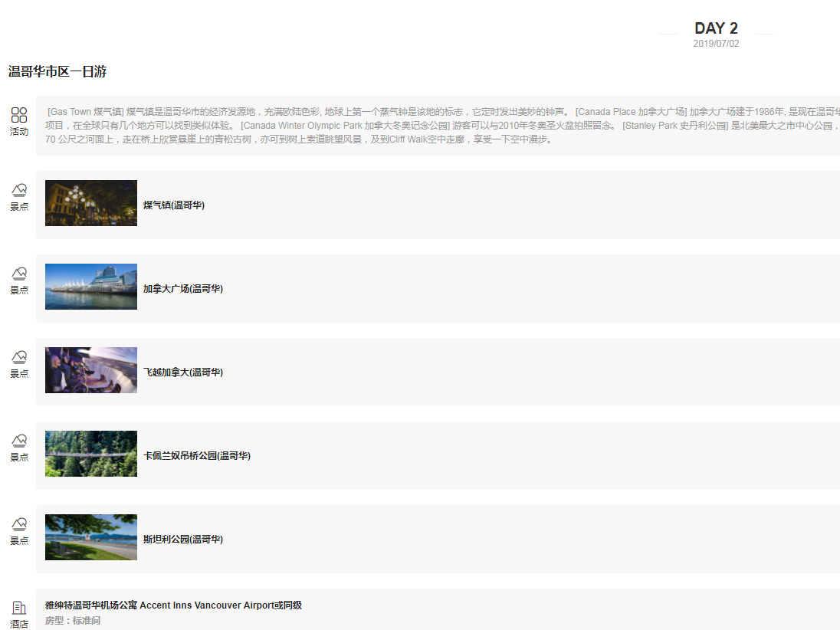Select the 斯坦利公园(温哥华) attraction title

(x=183, y=540)
